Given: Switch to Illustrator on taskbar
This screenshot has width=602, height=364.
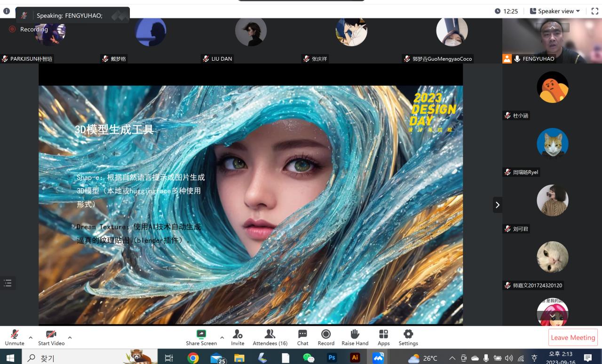Looking at the screenshot, I should pos(355,358).
